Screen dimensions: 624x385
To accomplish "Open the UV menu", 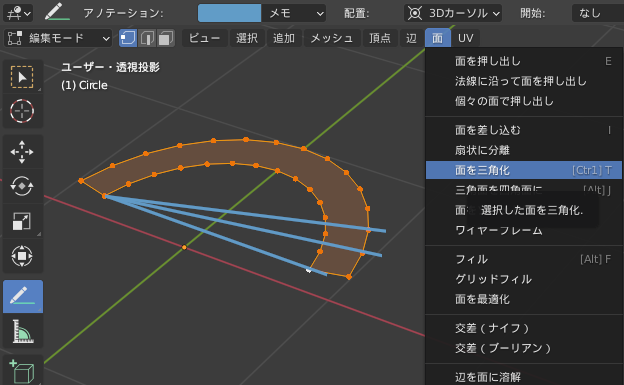I will pos(466,38).
